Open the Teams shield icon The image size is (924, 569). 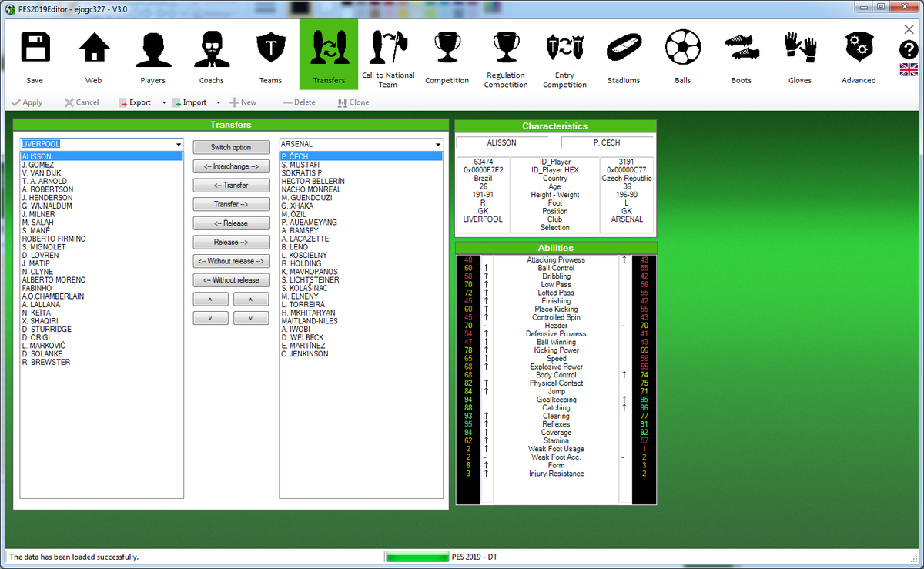[270, 49]
